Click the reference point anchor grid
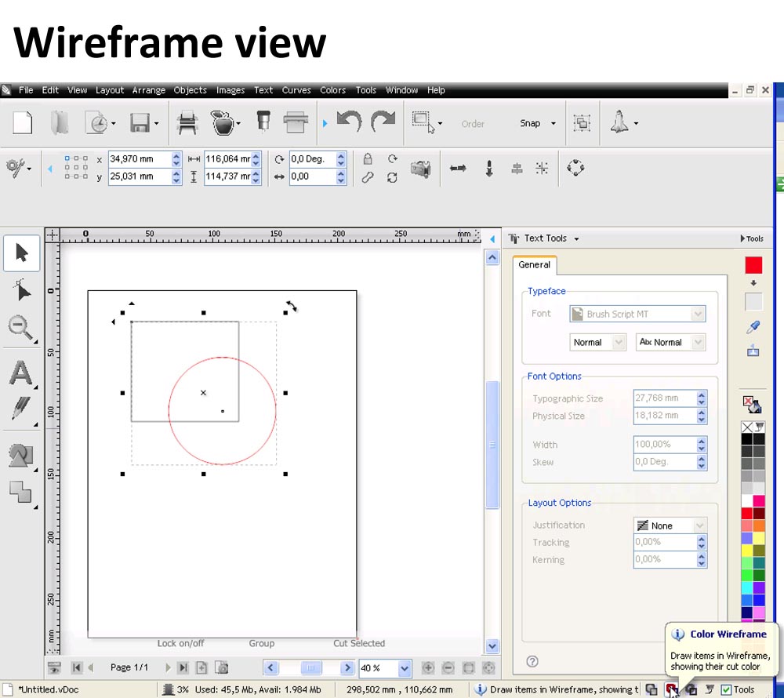 pos(76,168)
